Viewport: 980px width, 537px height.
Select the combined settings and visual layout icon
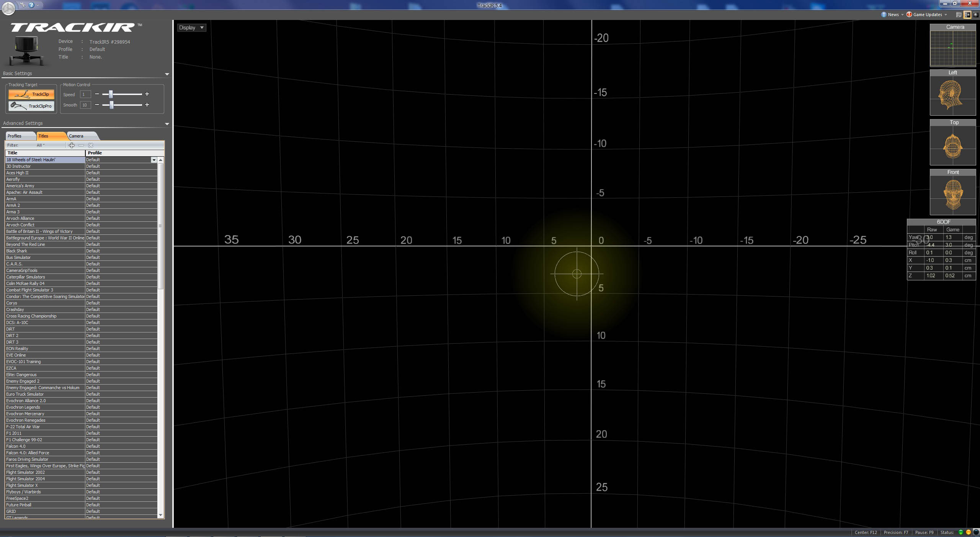[x=967, y=15]
